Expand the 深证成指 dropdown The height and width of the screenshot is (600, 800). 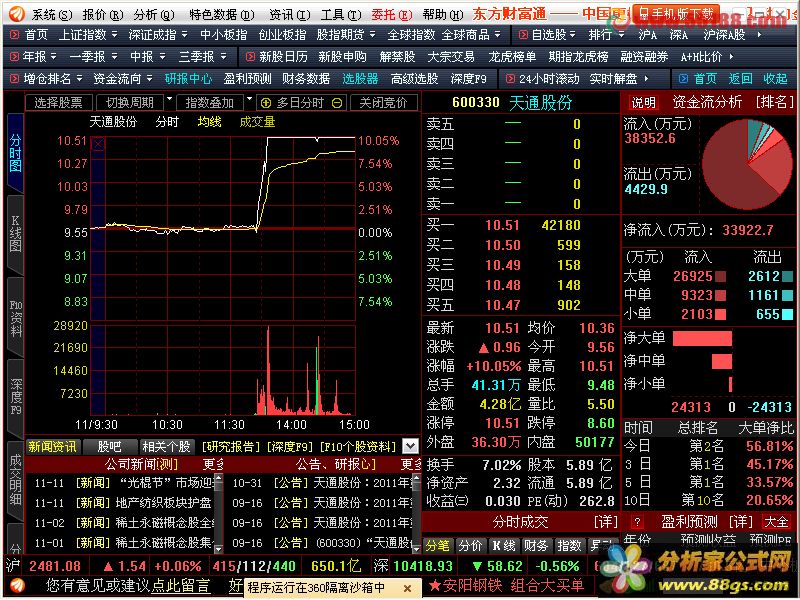tap(184, 35)
